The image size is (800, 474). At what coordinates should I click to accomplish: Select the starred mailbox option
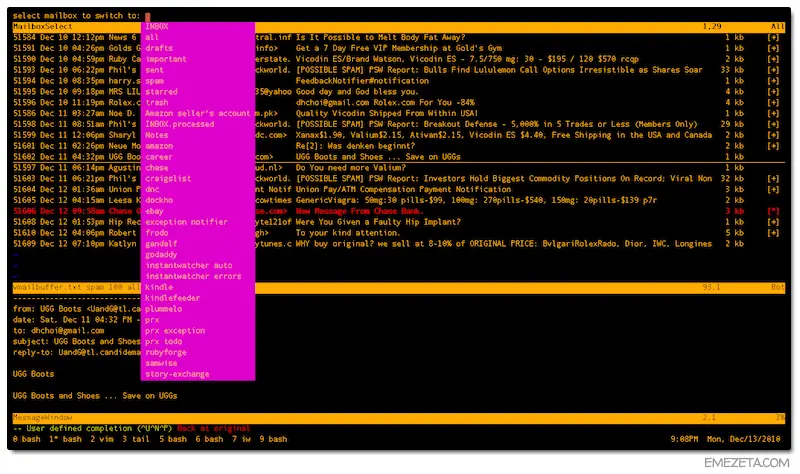161,92
